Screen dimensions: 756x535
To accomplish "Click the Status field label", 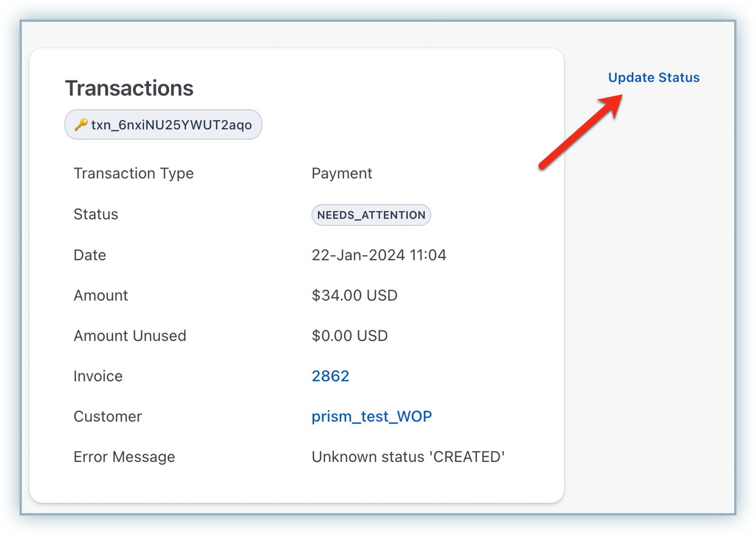I will pyautogui.click(x=96, y=215).
